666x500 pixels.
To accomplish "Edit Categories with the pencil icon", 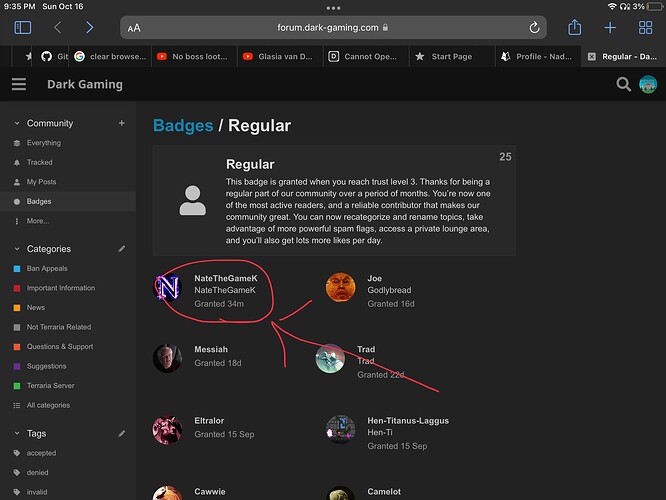I will point(122,248).
